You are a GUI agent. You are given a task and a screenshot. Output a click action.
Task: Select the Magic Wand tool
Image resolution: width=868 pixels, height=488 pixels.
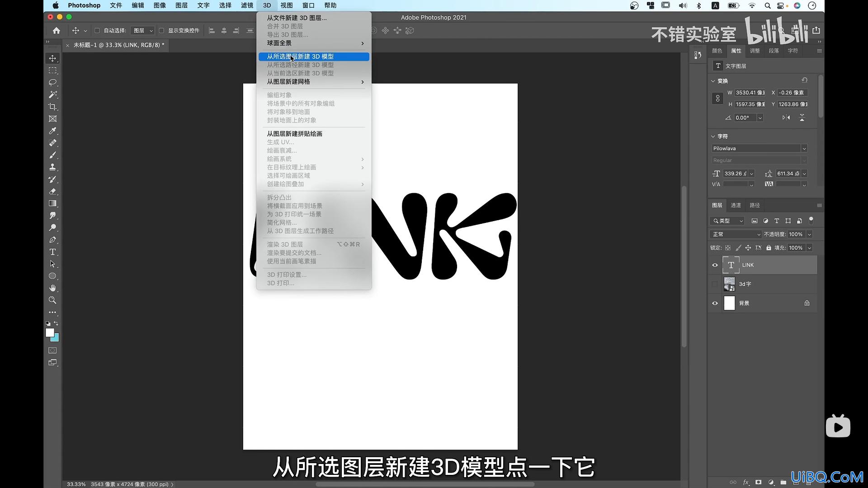click(x=52, y=95)
